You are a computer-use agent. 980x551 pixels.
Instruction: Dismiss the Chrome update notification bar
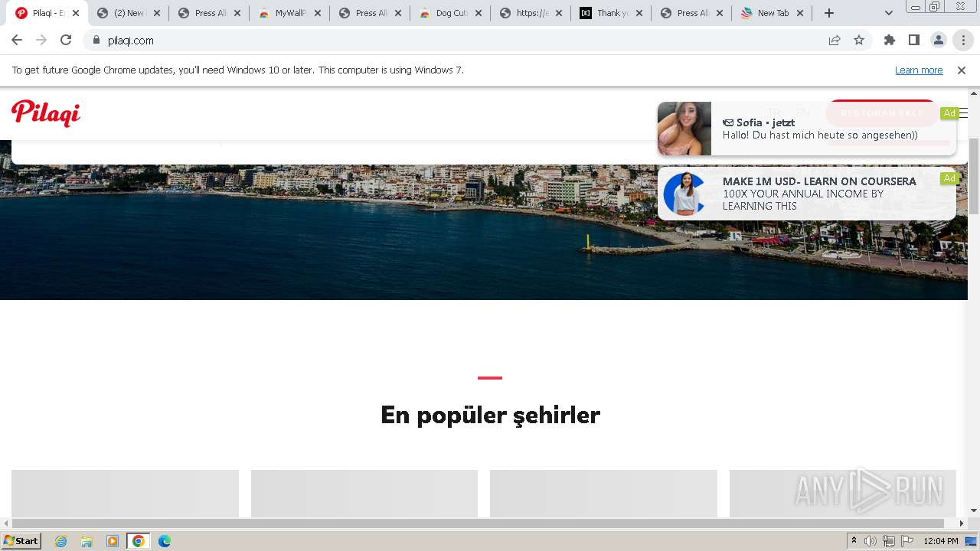click(x=962, y=70)
